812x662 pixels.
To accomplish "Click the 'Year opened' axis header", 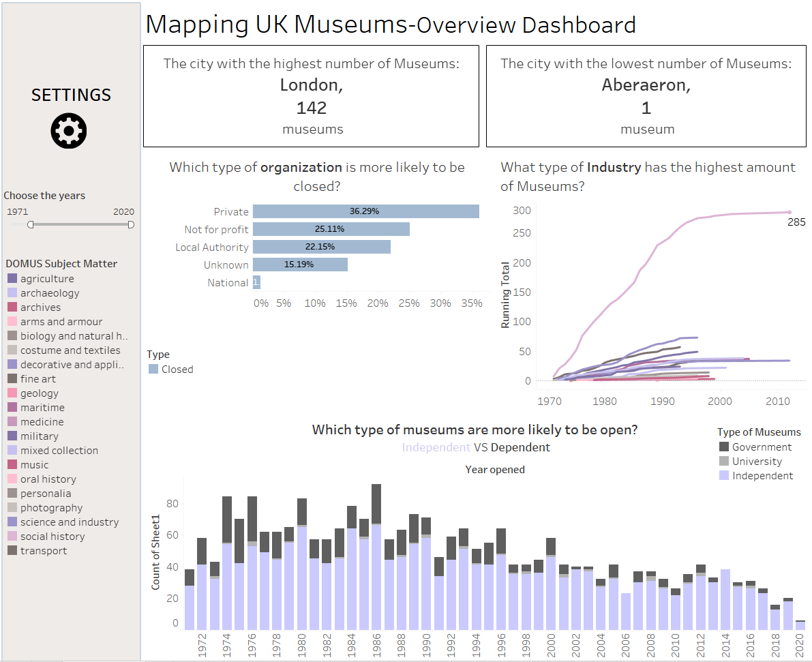I will [x=495, y=469].
